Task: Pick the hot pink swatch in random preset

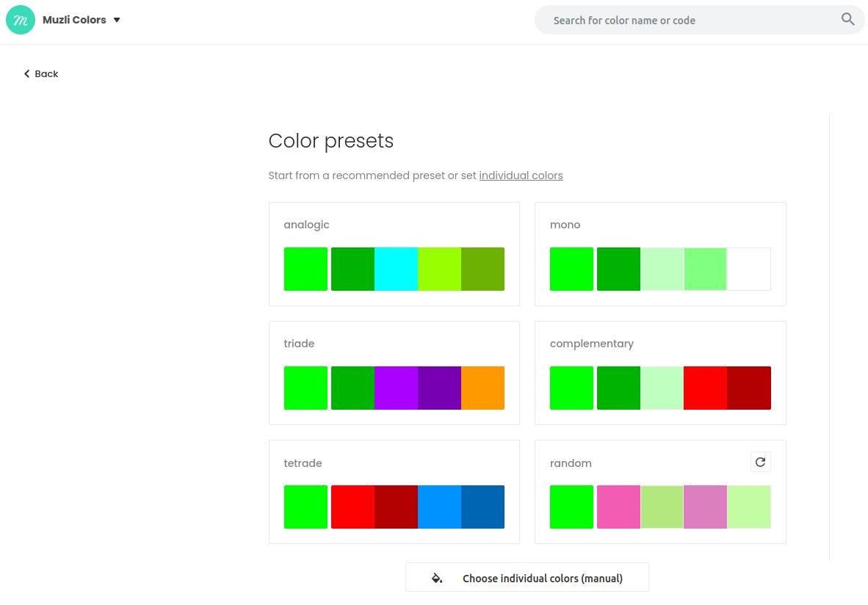Action: click(x=618, y=507)
